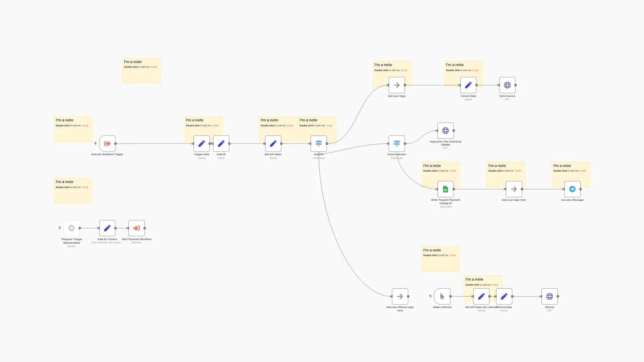Open Bot API token (for refund) node
644x362 pixels.
click(x=481, y=296)
